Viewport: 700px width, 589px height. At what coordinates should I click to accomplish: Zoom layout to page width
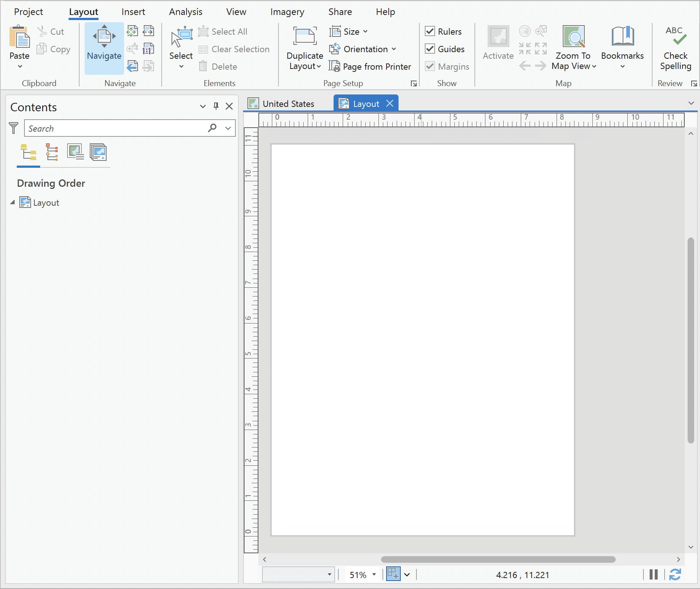click(149, 31)
